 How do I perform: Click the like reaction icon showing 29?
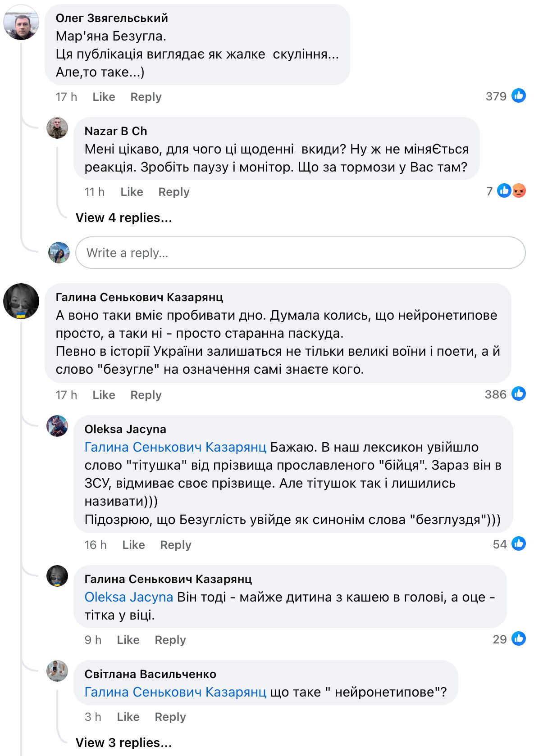(519, 639)
